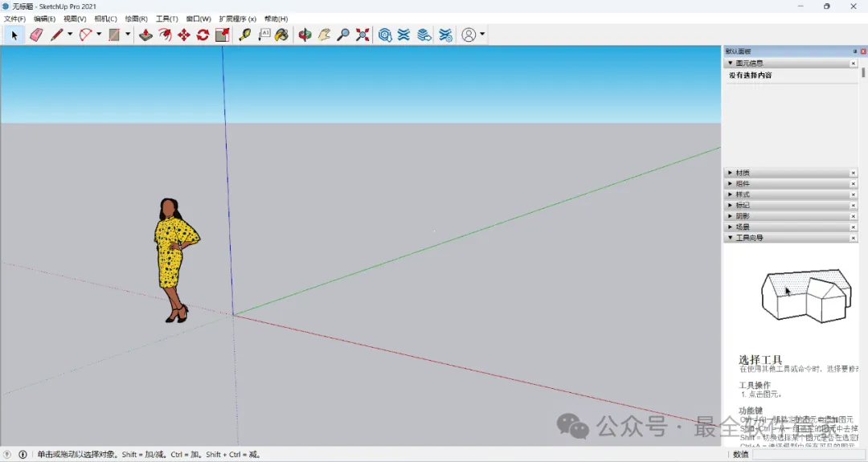Click the Send to LayOut icon
The image size is (868, 462).
[424, 35]
